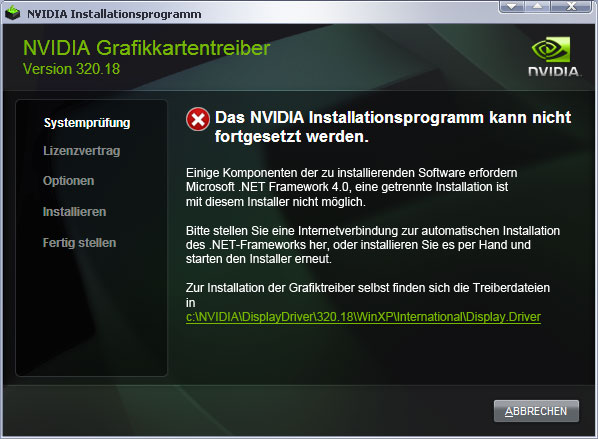Screen dimensions: 598x439
Task: Click the ABBRECHEN button
Action: pos(536,411)
